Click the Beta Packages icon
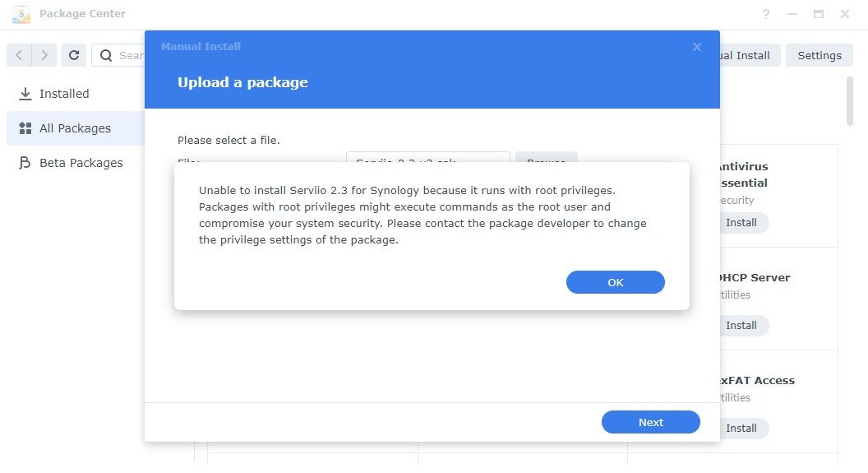The height and width of the screenshot is (473, 868). [25, 163]
